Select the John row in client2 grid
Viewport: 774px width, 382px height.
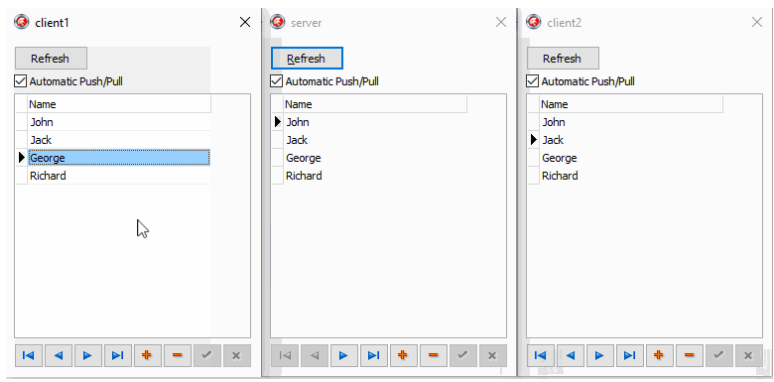coord(631,122)
